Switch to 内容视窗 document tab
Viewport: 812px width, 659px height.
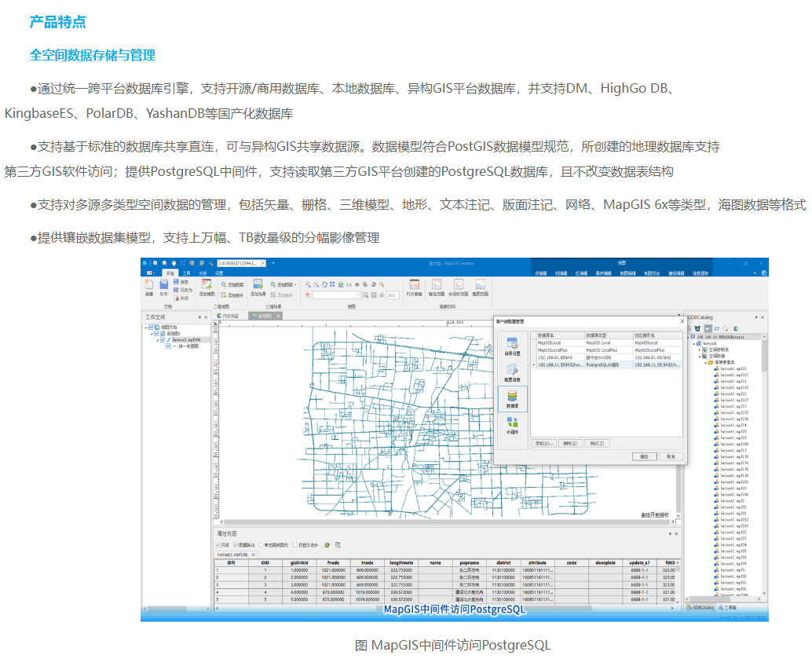[x=229, y=316]
